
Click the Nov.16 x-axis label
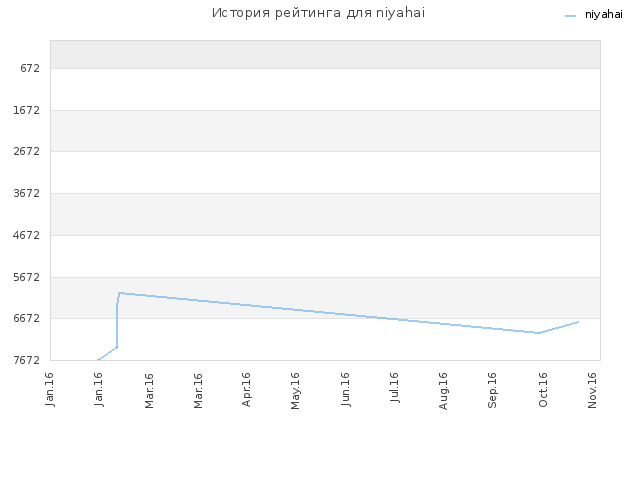tap(592, 390)
